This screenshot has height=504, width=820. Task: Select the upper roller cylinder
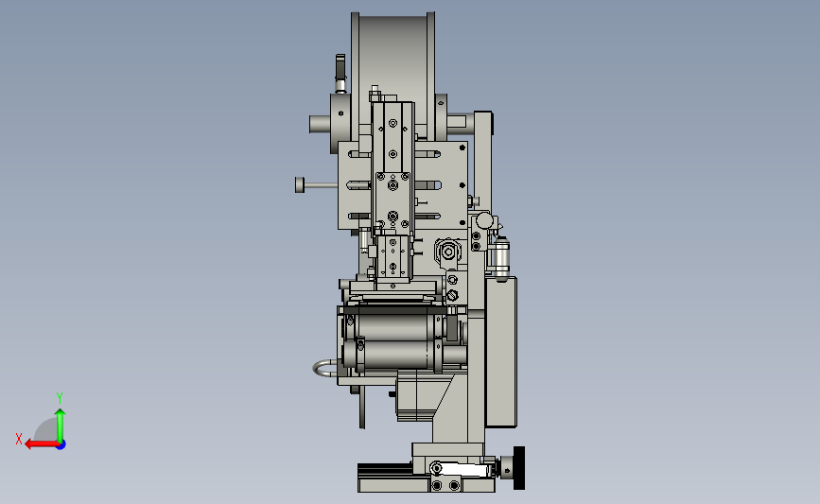point(393,327)
